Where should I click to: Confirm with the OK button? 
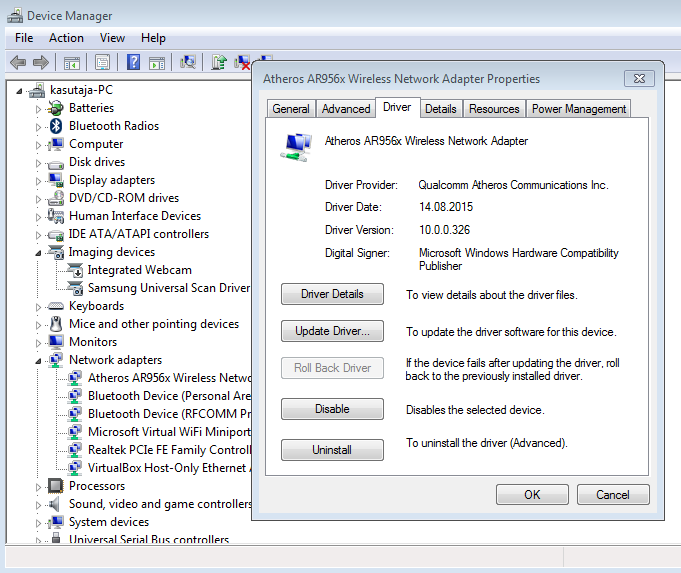[532, 494]
